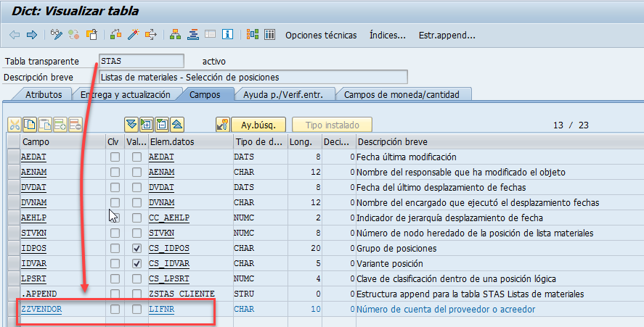Click the IDVAR field name
The image size is (644, 327).
pos(33,263)
